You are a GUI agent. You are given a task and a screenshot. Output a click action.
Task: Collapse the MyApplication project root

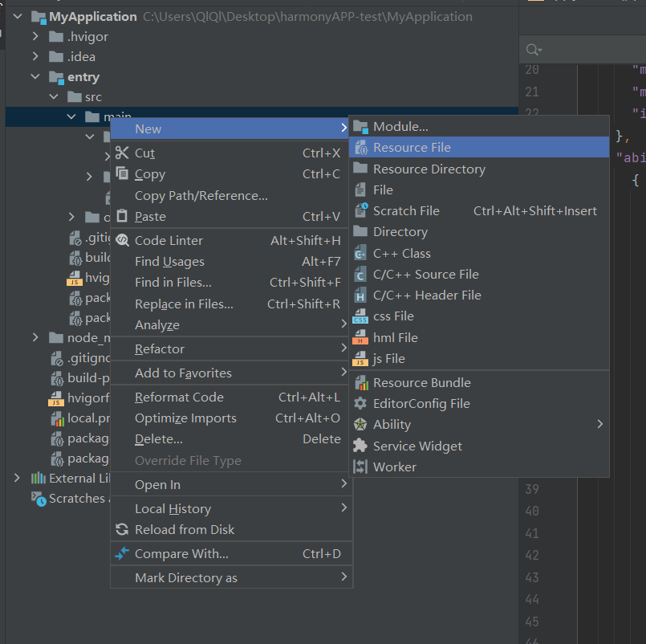pyautogui.click(x=18, y=17)
